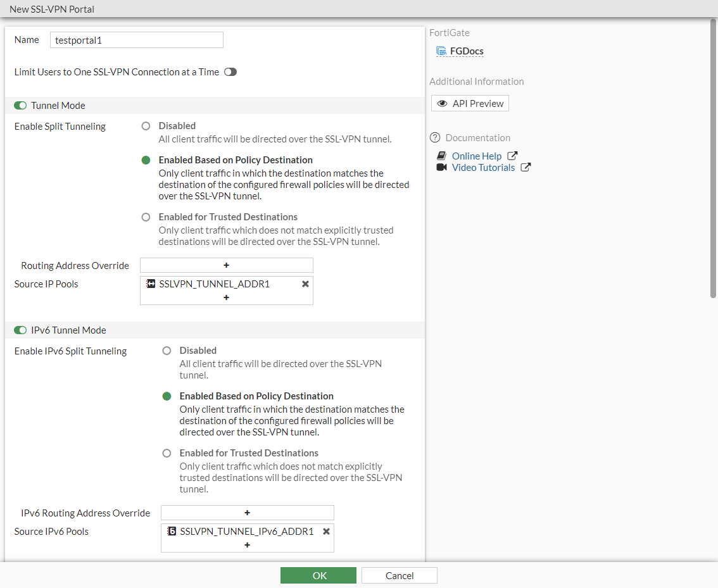Viewport: 718px width, 588px height.
Task: Turn off the Tunnel Mode switch
Action: pos(20,106)
